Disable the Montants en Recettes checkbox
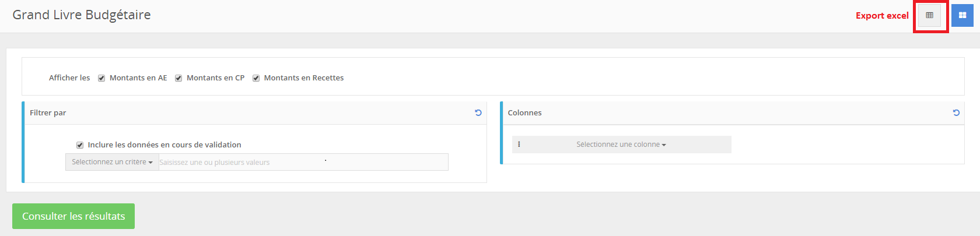980x236 pixels. click(256, 78)
